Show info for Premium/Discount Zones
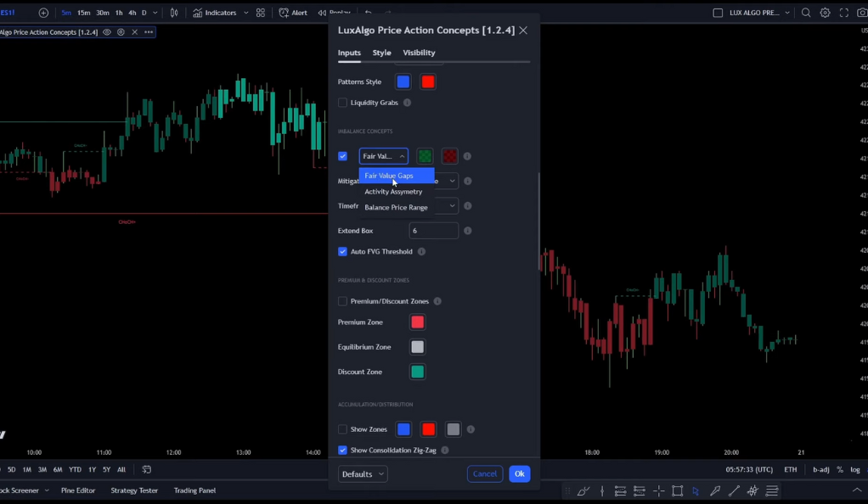 437,301
